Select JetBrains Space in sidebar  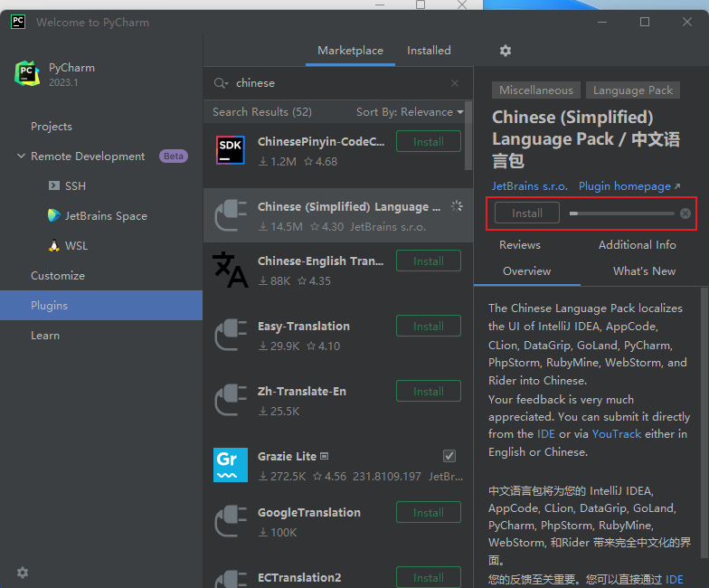[106, 215]
